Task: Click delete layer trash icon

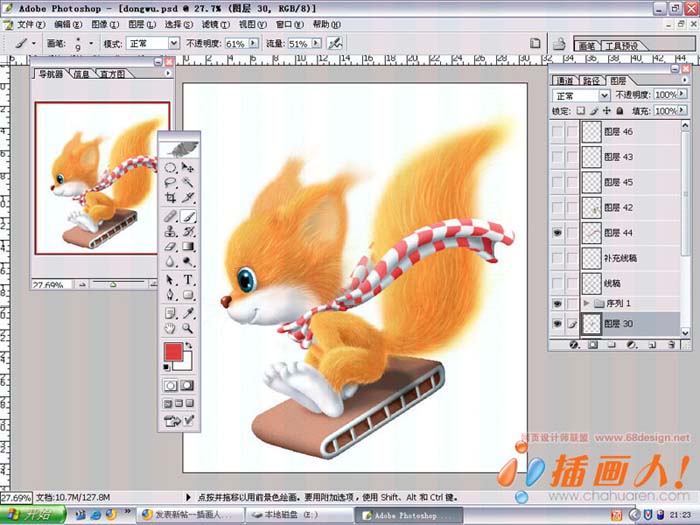Action: [671, 345]
